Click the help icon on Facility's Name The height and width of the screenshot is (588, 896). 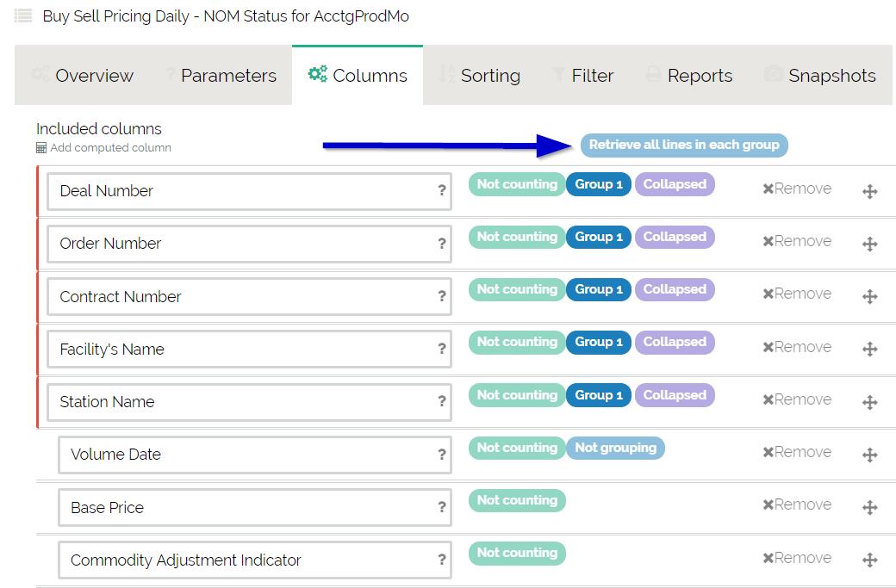442,349
